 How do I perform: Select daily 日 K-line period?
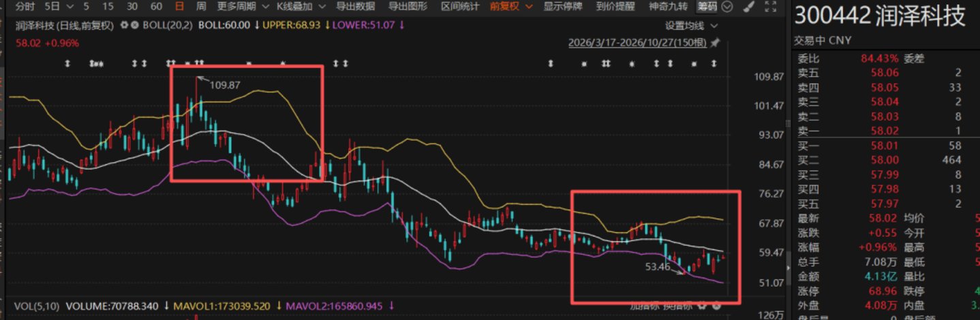tap(179, 7)
